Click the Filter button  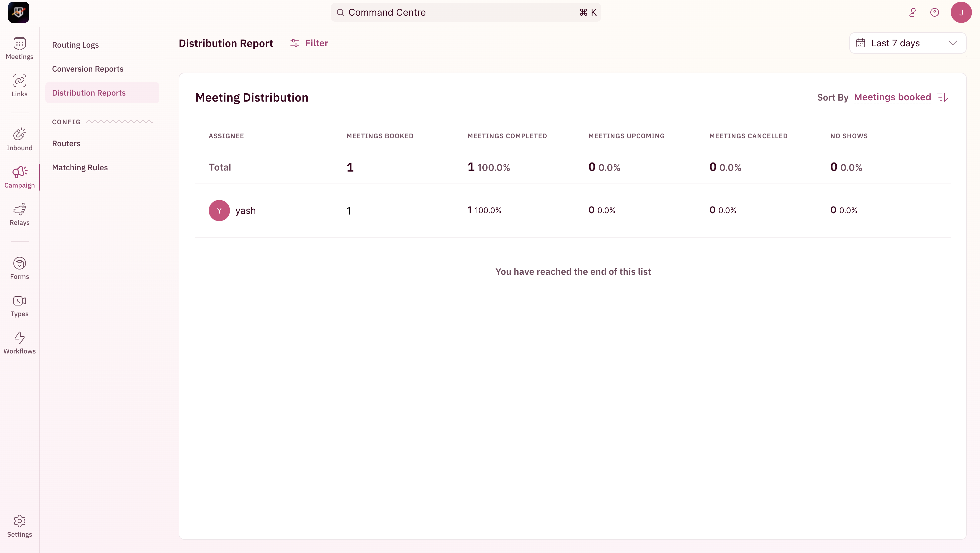309,43
